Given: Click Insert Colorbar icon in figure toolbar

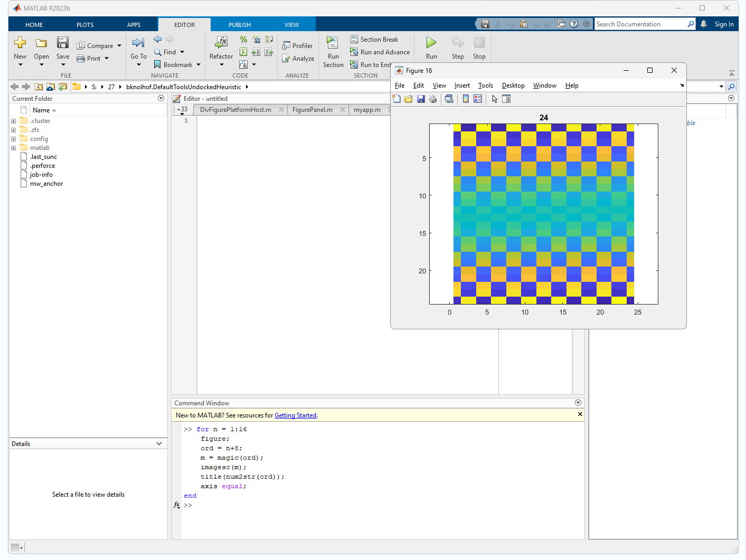Looking at the screenshot, I should tap(466, 99).
